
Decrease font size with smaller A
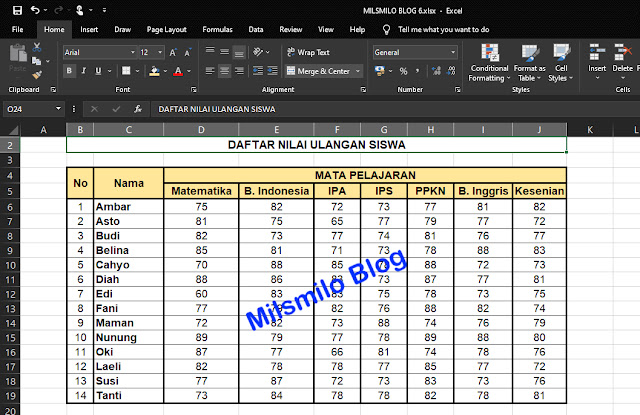[x=187, y=52]
